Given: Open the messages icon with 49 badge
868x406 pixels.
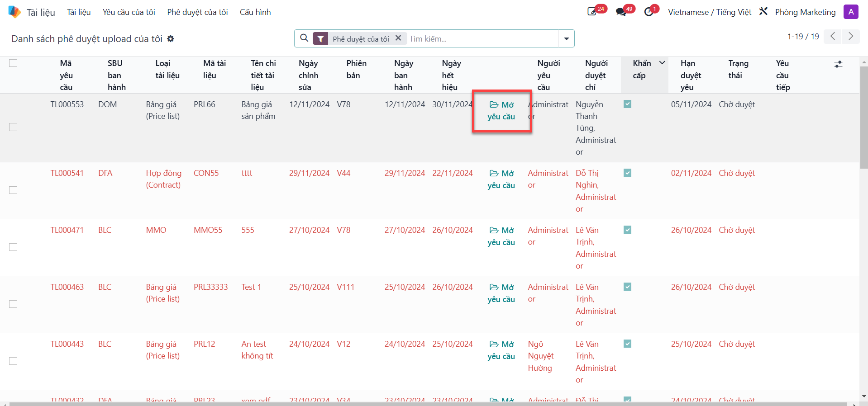Looking at the screenshot, I should tap(621, 12).
